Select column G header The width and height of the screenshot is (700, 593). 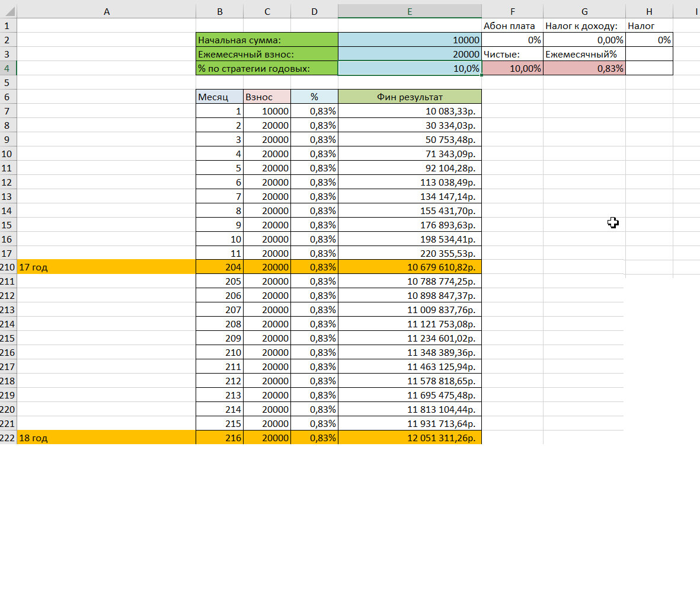coord(584,12)
